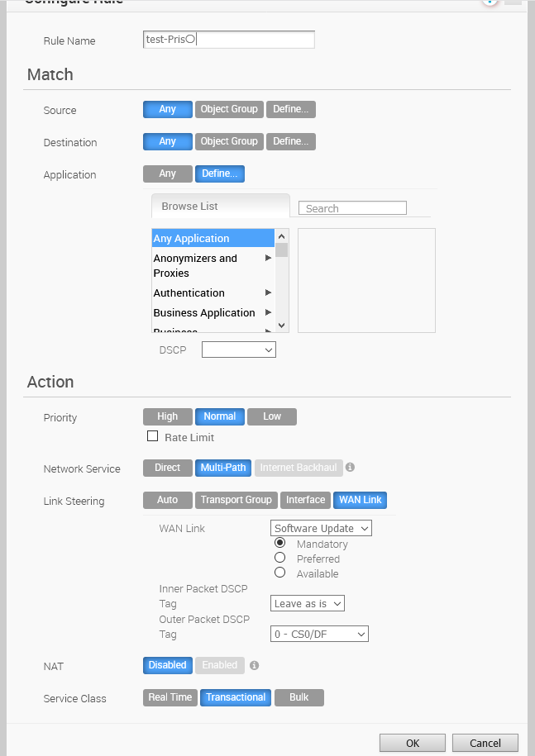Image resolution: width=535 pixels, height=756 pixels.
Task: Set Link Steering to WAN Link
Action: 360,500
